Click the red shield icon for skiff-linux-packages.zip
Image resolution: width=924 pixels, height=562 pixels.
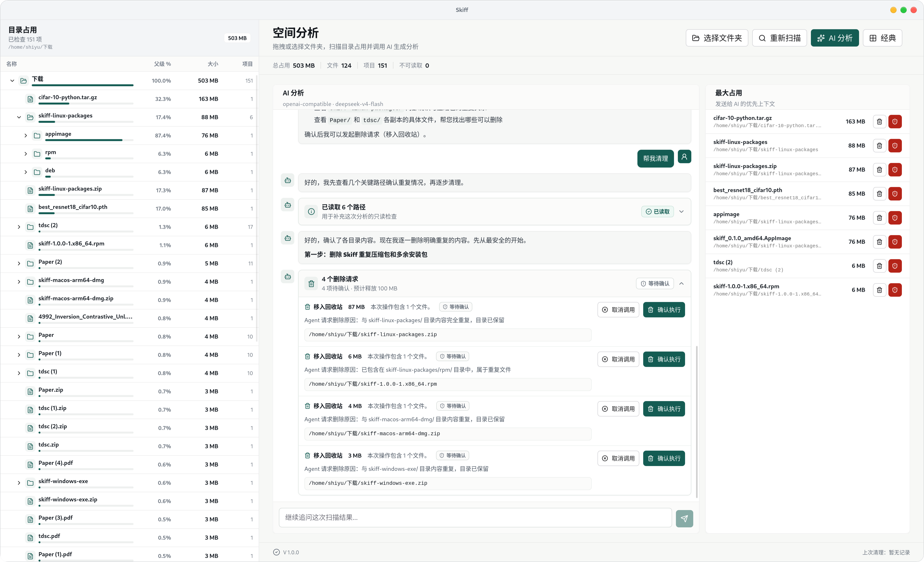[x=895, y=169]
